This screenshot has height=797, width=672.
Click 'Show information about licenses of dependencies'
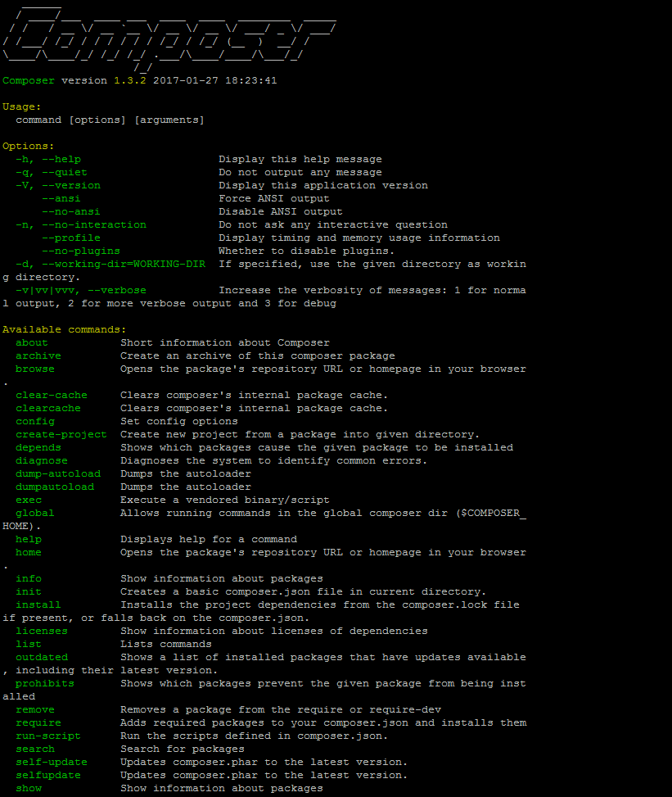pyautogui.click(x=273, y=632)
